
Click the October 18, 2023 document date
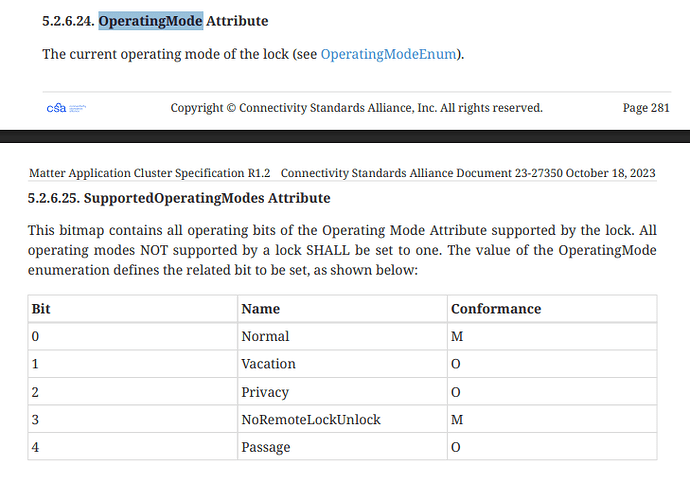(610, 173)
